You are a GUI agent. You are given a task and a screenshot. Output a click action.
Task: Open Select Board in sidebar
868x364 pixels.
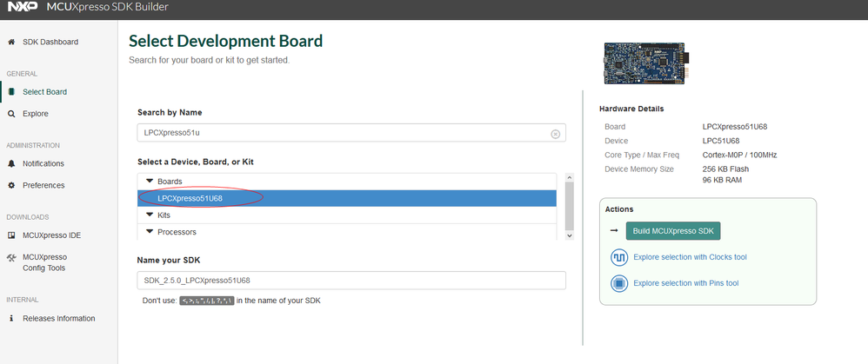[x=43, y=92]
